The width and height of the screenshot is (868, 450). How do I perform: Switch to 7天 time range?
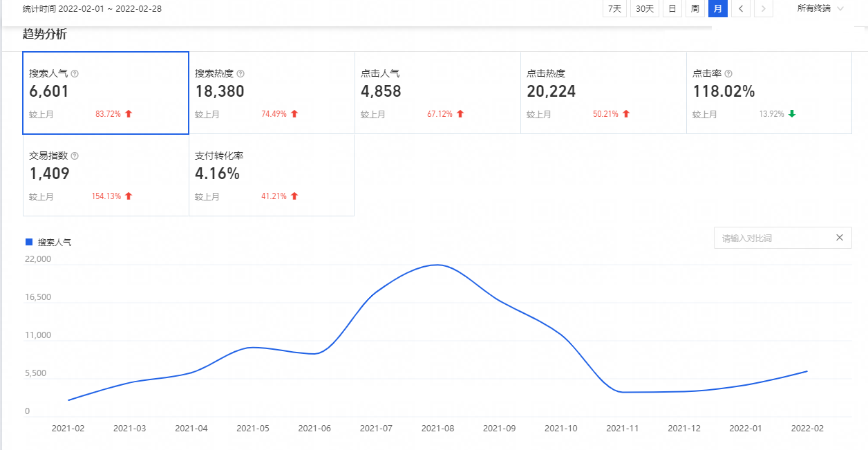(614, 9)
